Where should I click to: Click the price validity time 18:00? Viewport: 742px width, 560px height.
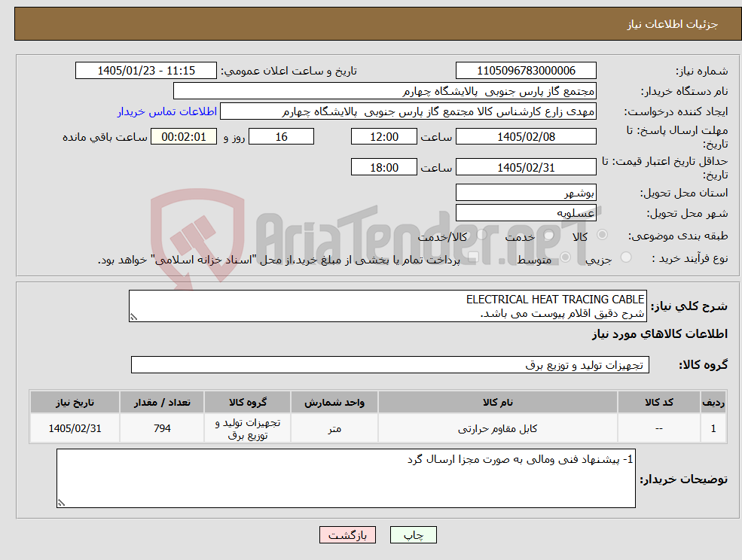(x=383, y=167)
